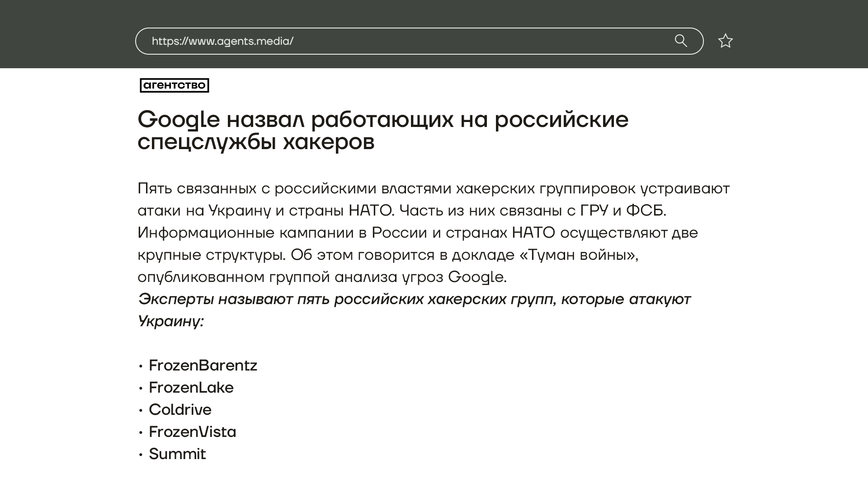The image size is (868, 488).
Task: Click FrozenVista group name
Action: click(192, 432)
